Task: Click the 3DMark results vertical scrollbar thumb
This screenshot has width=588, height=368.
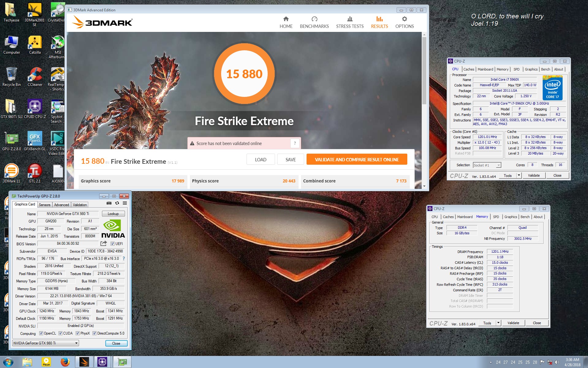Action: [x=424, y=71]
